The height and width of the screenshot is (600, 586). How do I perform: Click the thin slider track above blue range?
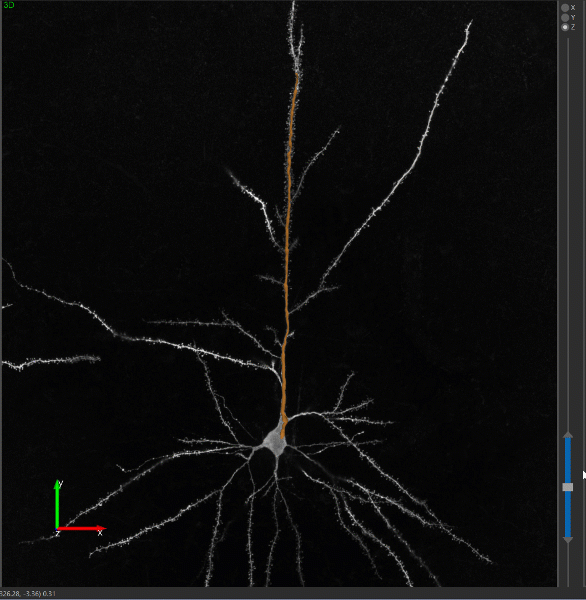[x=568, y=233]
